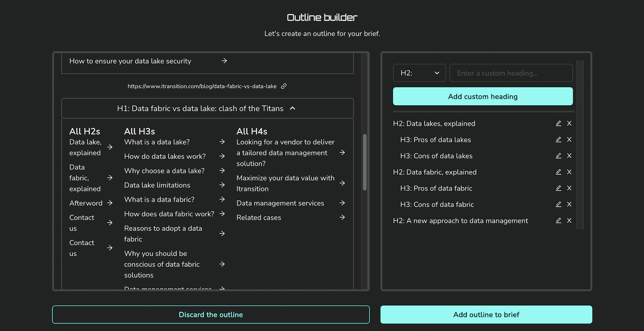Collapse the 'H1: Data fabric vs data lake' section

tap(293, 109)
